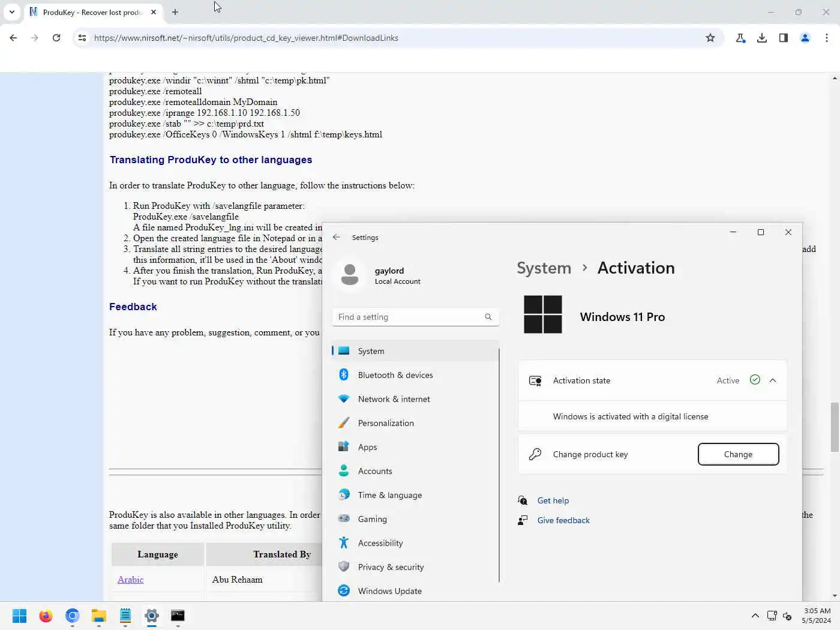
Task: Open the Give feedback link
Action: point(563,520)
